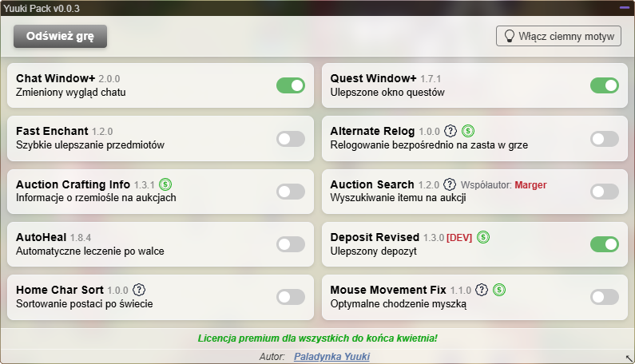Click Mouse Movement Fix help icon
This screenshot has height=364, width=635.
coord(482,290)
